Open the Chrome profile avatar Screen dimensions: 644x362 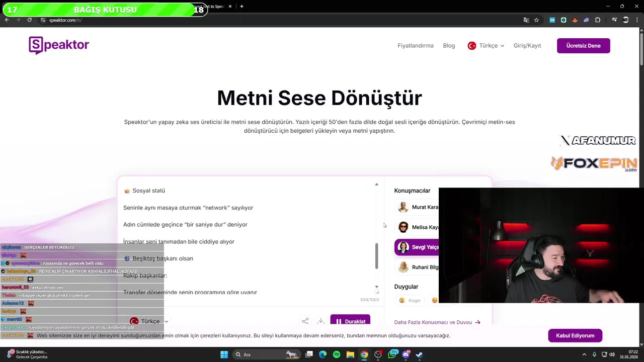click(626, 20)
